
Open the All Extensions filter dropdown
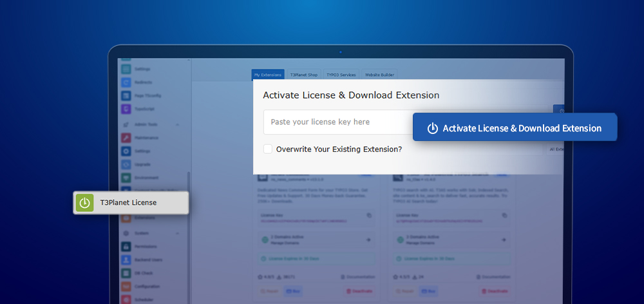click(x=556, y=149)
